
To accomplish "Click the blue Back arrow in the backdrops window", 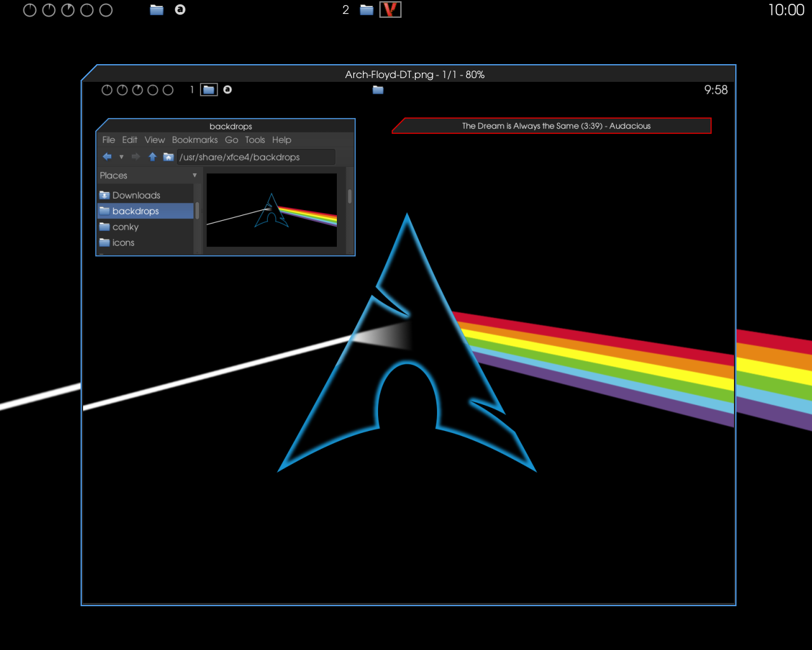I will tap(107, 157).
